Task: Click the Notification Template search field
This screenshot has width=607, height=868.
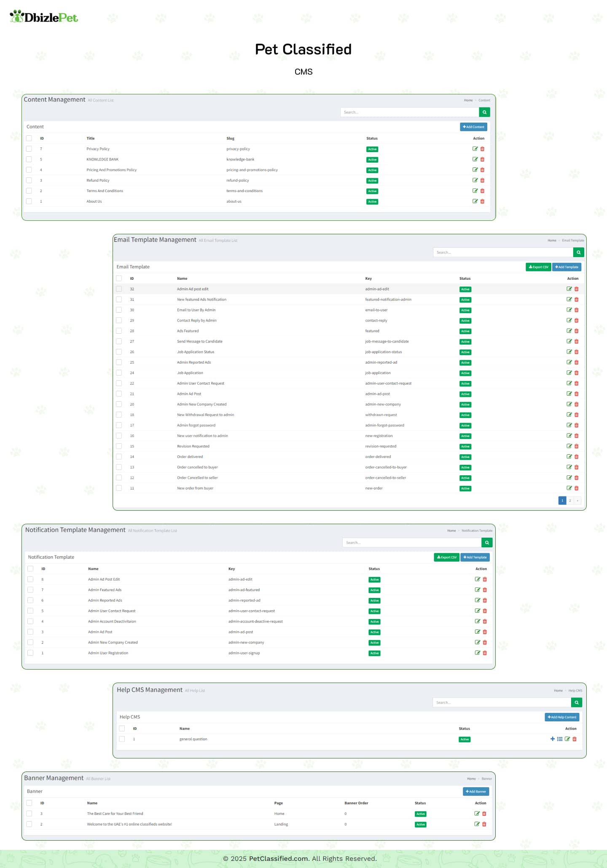Action: 412,543
